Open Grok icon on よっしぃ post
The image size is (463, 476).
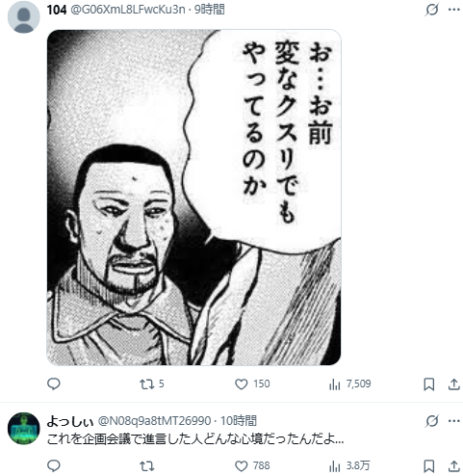point(431,421)
